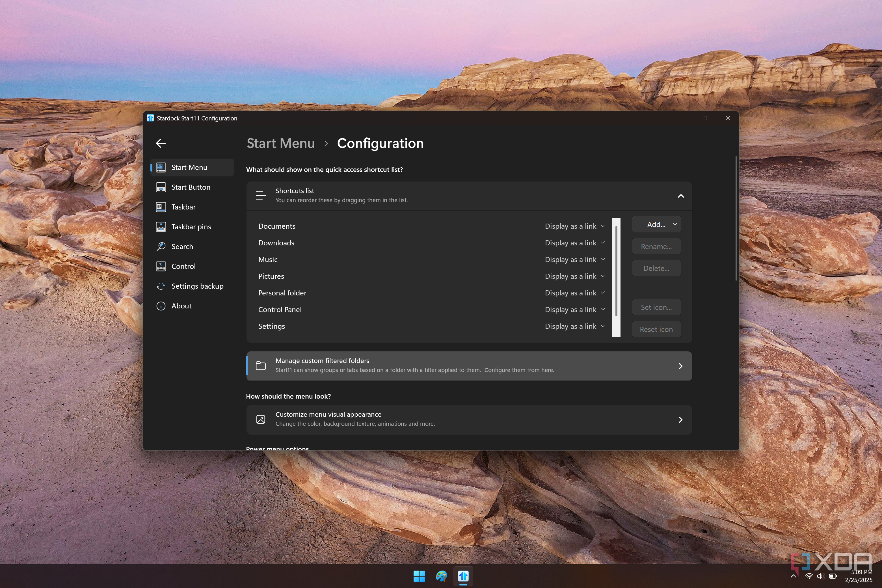Select the Music shortcut row

[x=431, y=260]
